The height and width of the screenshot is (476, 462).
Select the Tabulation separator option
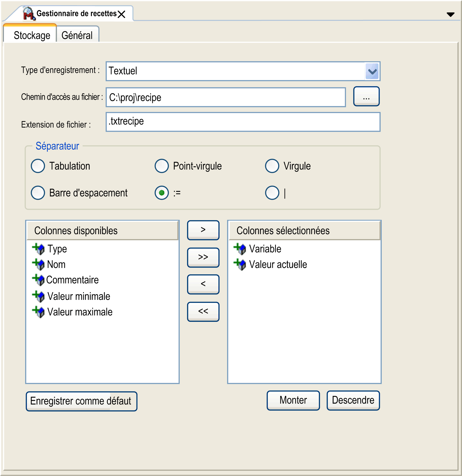coord(38,166)
